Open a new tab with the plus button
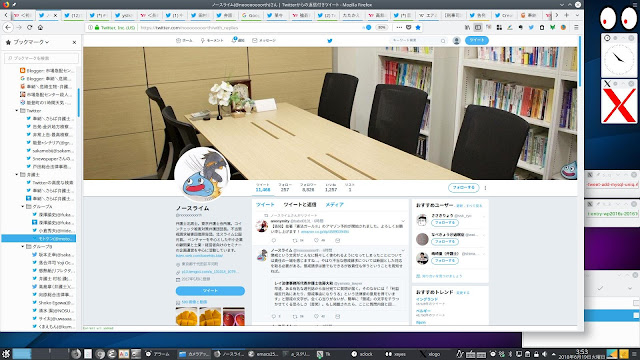The width and height of the screenshot is (640, 360). [x=566, y=15]
